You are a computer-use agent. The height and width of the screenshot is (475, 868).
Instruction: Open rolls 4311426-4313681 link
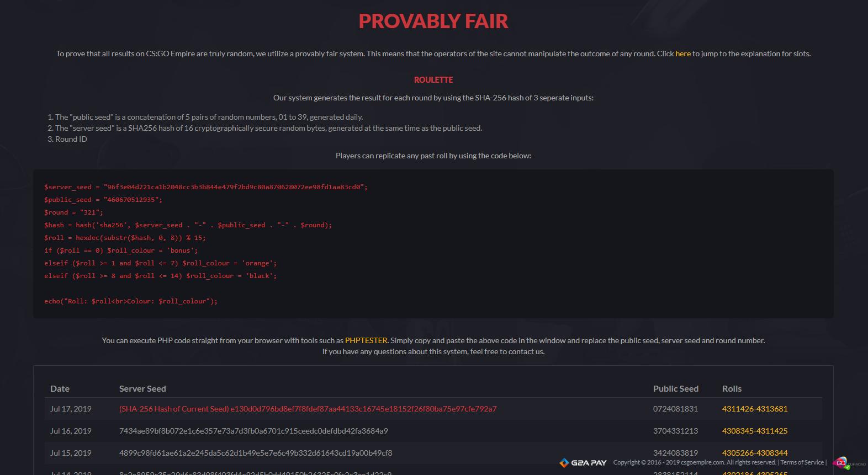tap(755, 409)
